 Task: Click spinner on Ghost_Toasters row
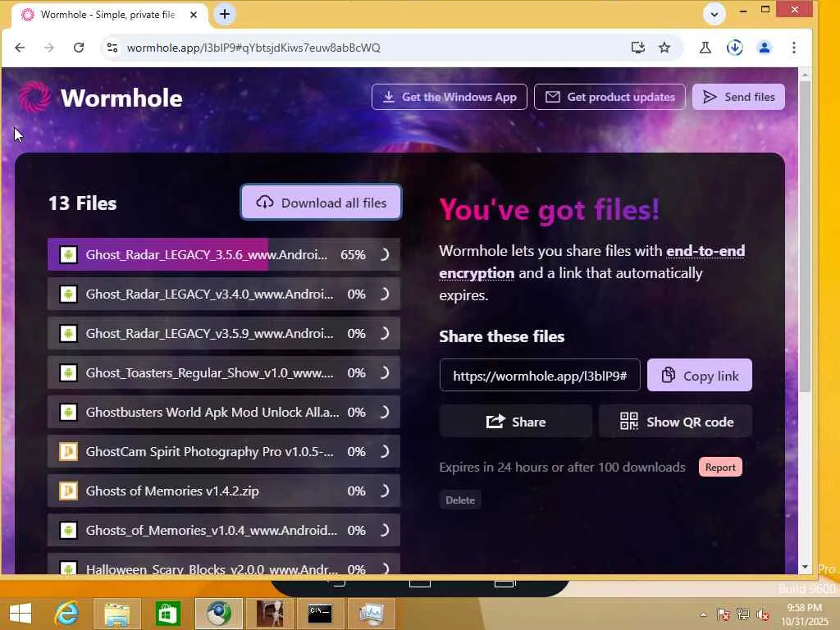(384, 373)
